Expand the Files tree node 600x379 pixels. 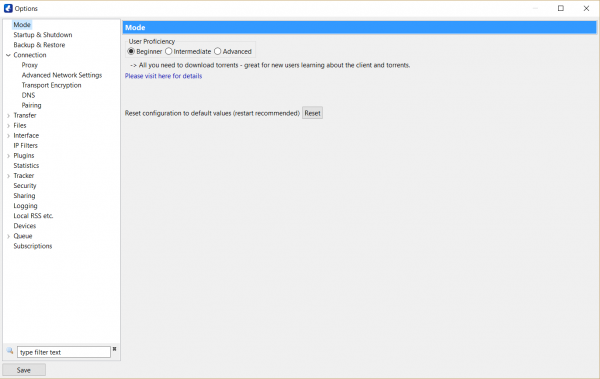[x=8, y=126]
